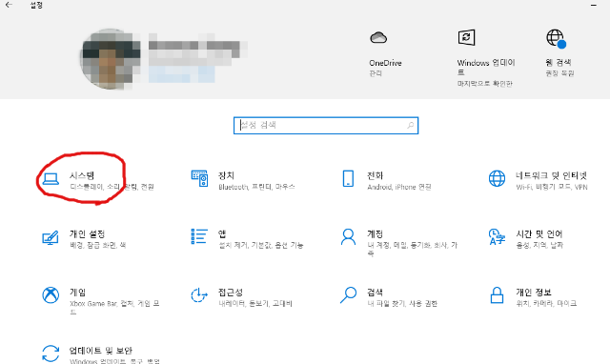The image size is (610, 364).
Task: Open the 앱 list icon
Action: click(199, 236)
